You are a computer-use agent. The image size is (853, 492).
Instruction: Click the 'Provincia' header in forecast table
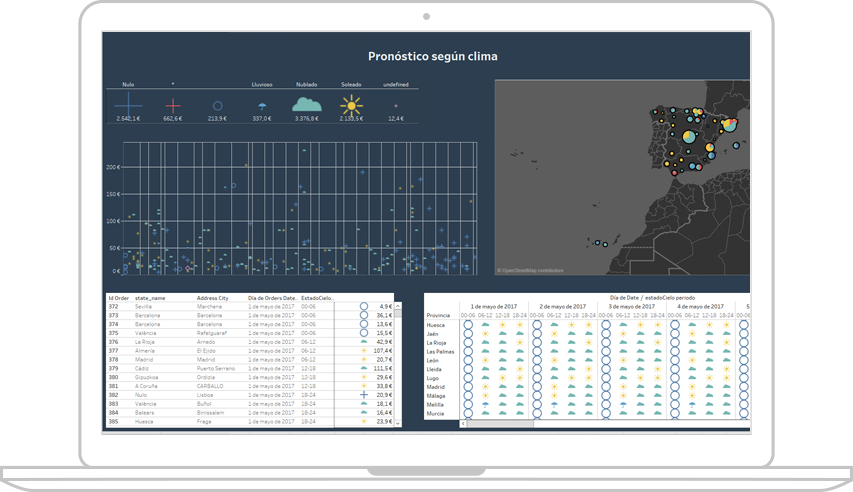click(438, 316)
